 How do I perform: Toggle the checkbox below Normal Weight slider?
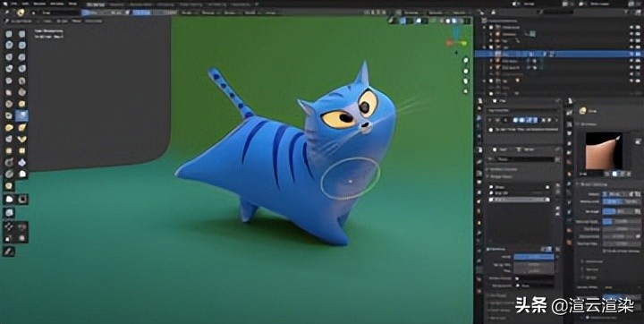click(604, 251)
